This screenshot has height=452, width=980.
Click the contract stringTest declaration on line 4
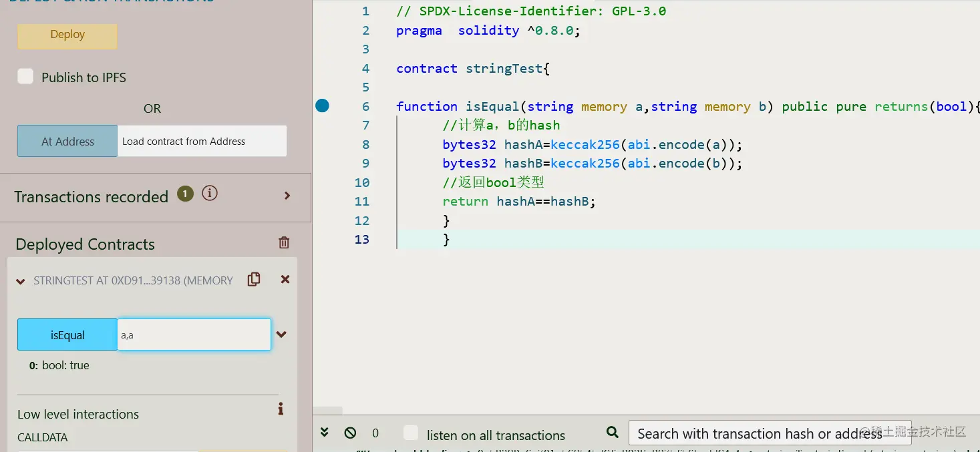click(473, 68)
